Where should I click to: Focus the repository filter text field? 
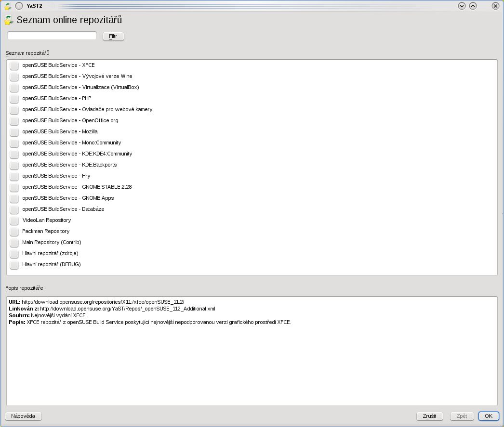52,36
